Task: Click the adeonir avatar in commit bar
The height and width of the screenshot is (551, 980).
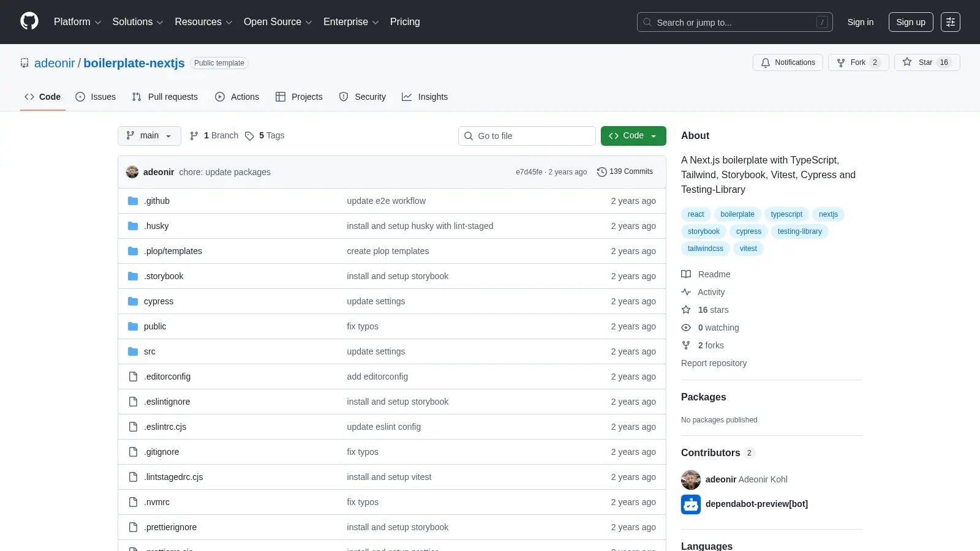Action: tap(132, 172)
